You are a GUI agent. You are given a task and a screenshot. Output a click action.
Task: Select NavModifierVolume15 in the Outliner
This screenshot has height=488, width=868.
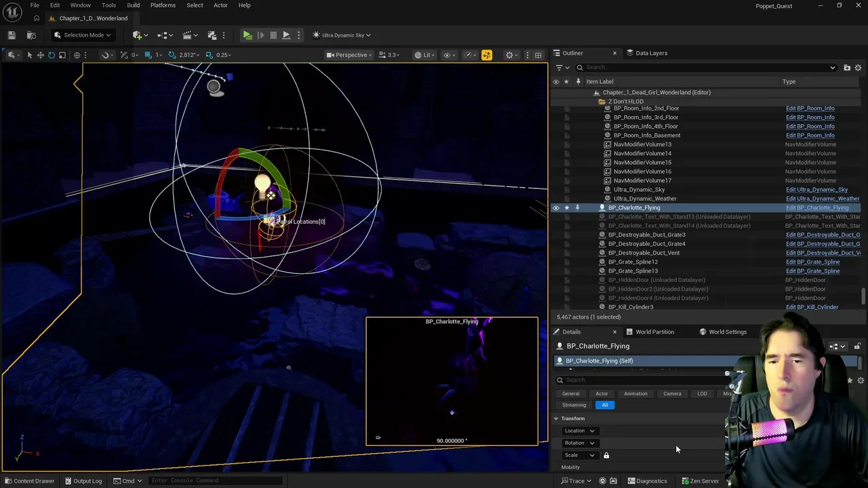click(x=642, y=163)
